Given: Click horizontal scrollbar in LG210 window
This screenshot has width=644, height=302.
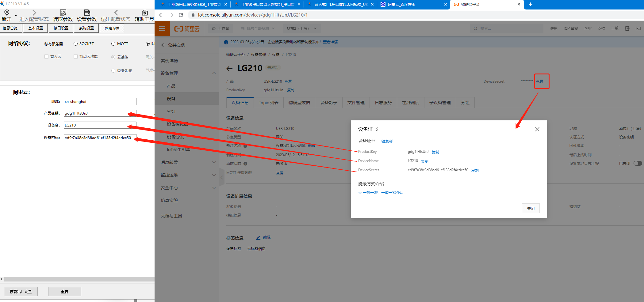Looking at the screenshot, I should [79, 279].
